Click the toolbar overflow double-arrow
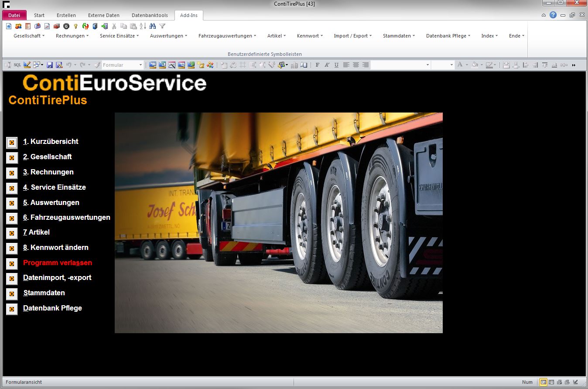588x389 pixels. (574, 65)
